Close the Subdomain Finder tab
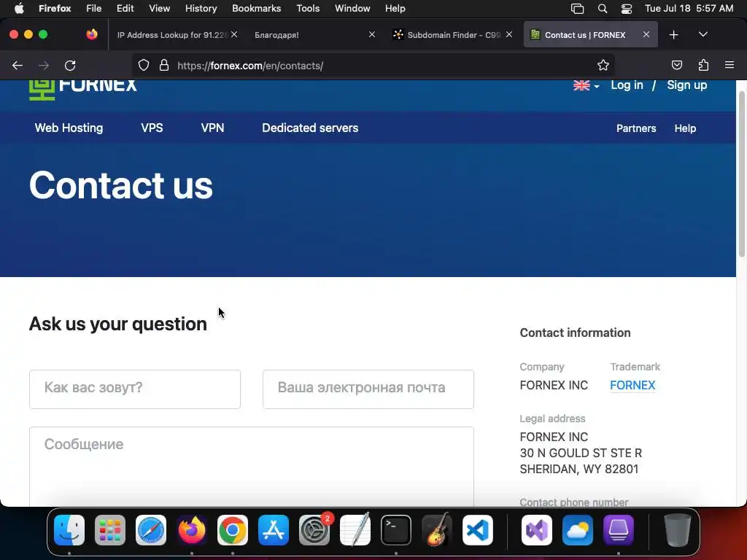The width and height of the screenshot is (747, 560). pos(509,34)
